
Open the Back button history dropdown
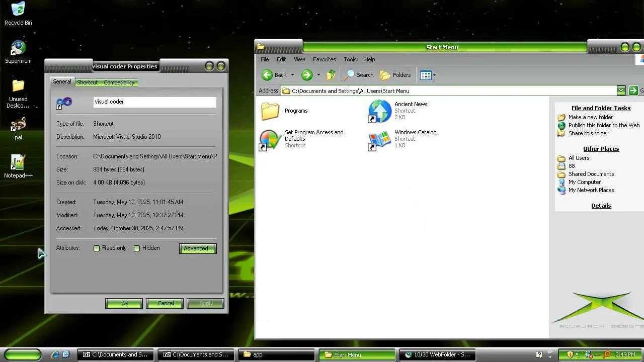tap(292, 75)
